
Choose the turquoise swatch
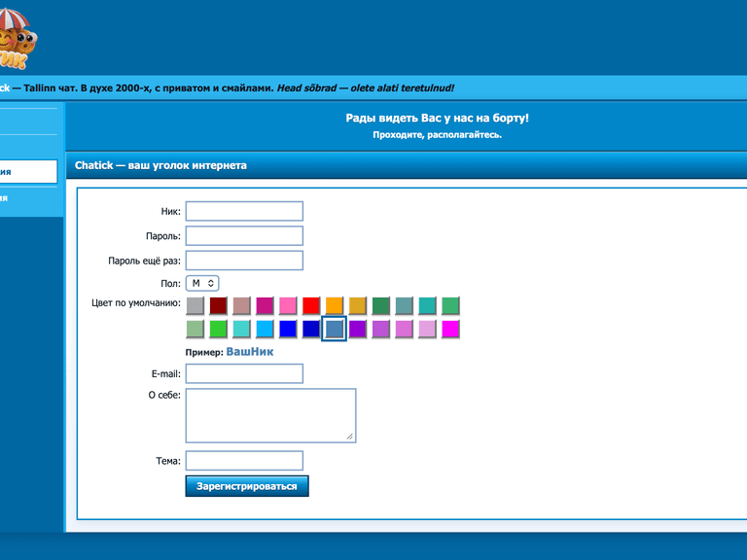click(241, 329)
